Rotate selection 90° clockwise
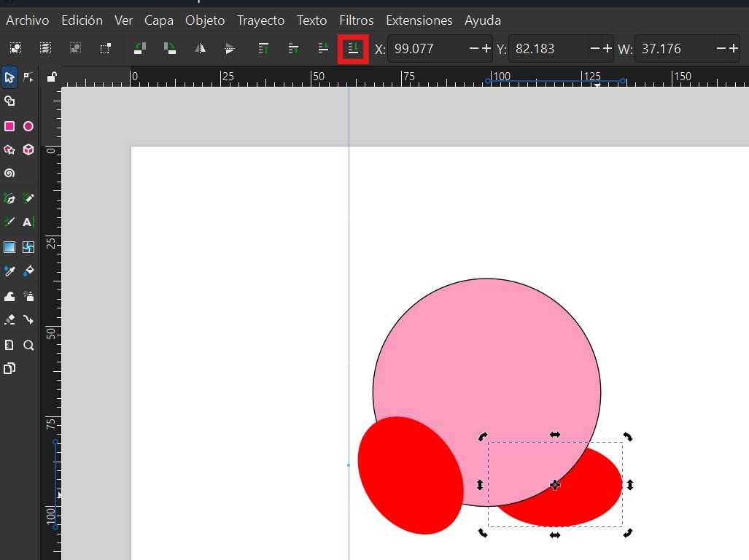 pyautogui.click(x=170, y=48)
